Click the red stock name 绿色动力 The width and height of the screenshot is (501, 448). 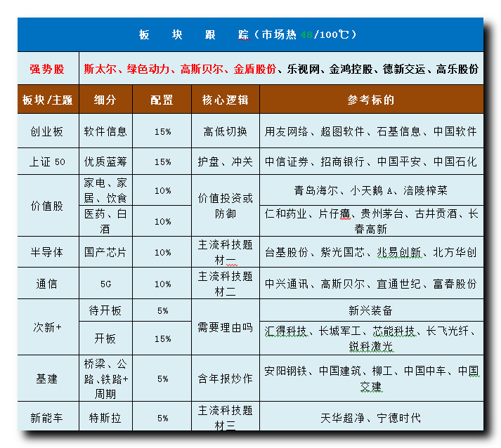[x=148, y=69]
